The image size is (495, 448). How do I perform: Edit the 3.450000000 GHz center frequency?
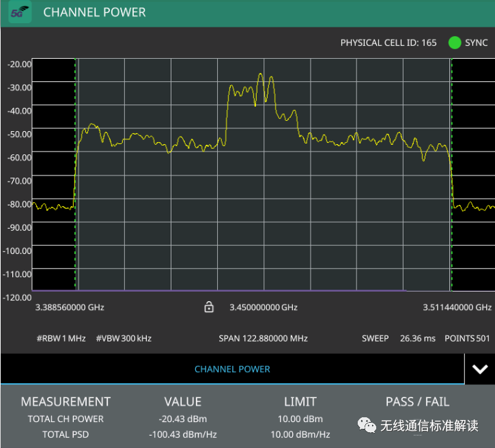[264, 307]
